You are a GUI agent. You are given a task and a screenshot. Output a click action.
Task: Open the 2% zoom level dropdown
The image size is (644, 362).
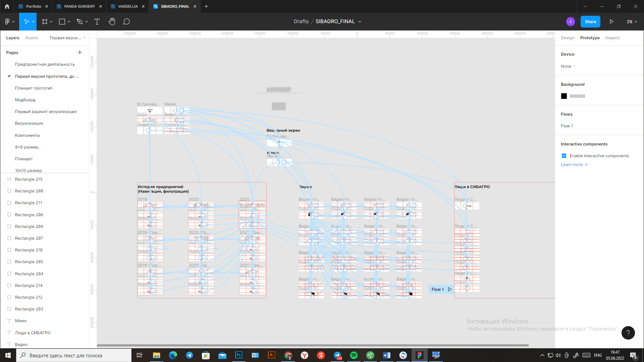632,21
